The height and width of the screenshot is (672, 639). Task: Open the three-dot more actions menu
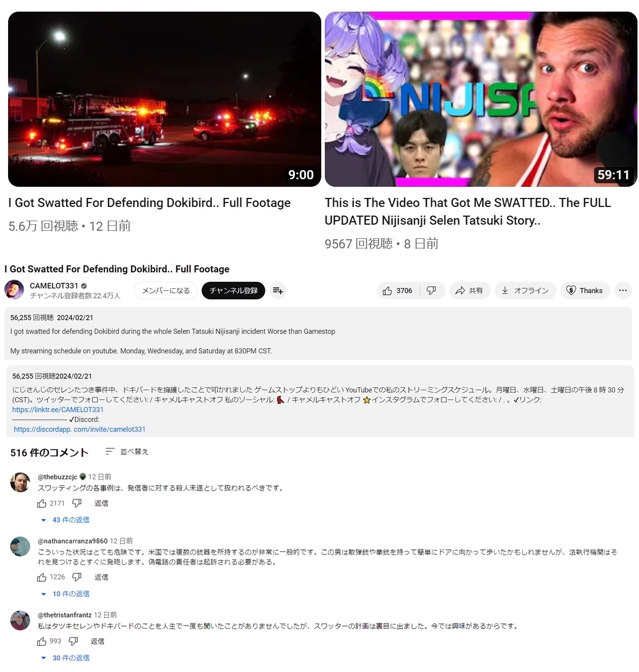(622, 291)
